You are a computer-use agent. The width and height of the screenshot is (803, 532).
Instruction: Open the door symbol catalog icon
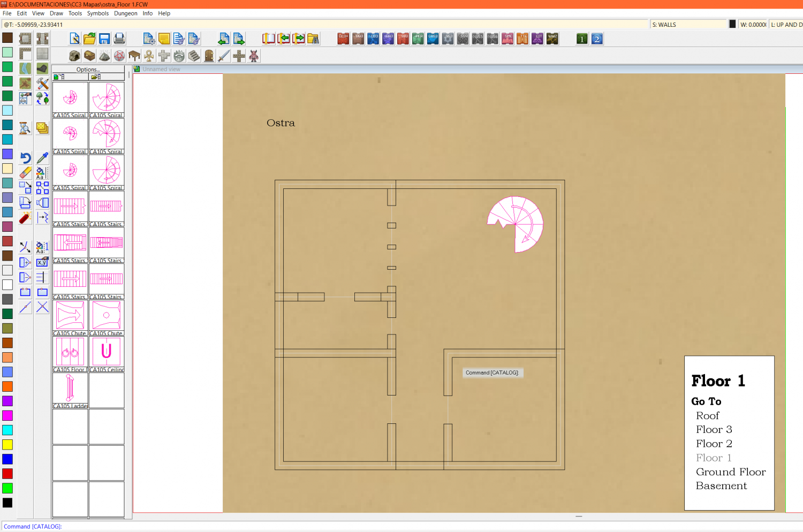[x=209, y=56]
